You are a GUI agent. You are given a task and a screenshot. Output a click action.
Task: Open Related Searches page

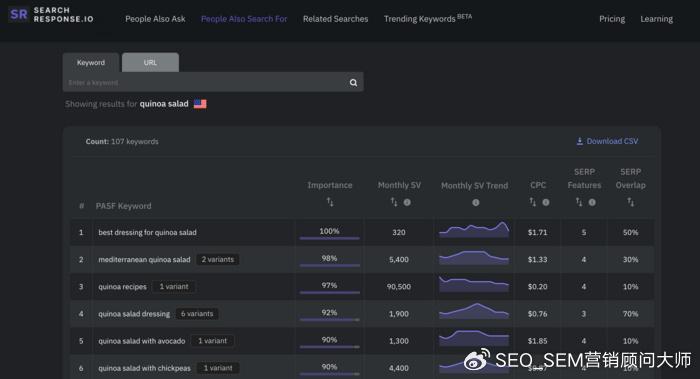tap(335, 19)
